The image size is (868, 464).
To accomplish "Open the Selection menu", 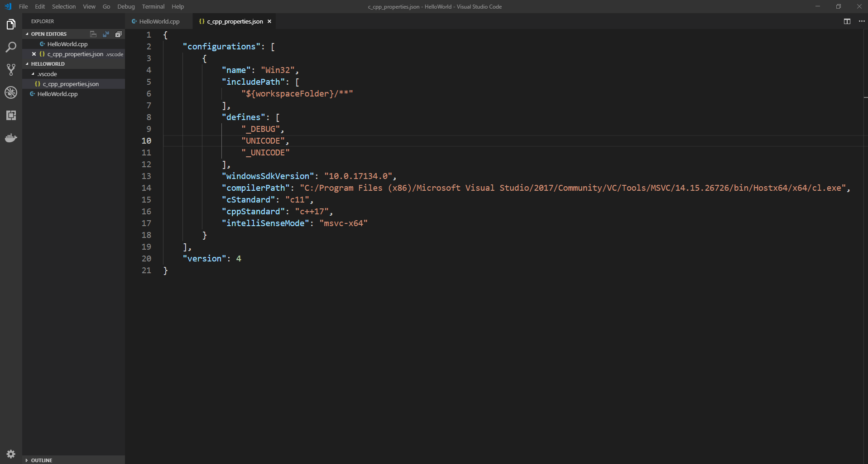I will (64, 6).
